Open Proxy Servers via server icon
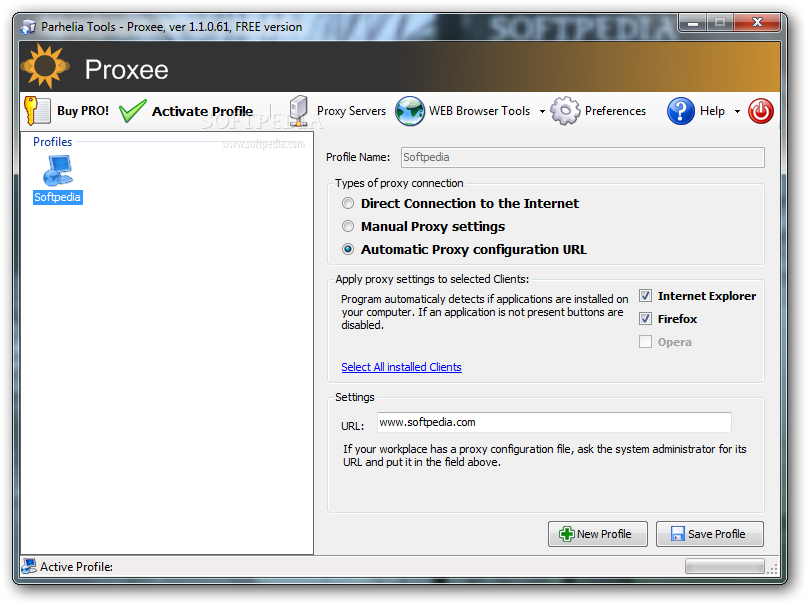This screenshot has width=808, height=605. pyautogui.click(x=298, y=111)
